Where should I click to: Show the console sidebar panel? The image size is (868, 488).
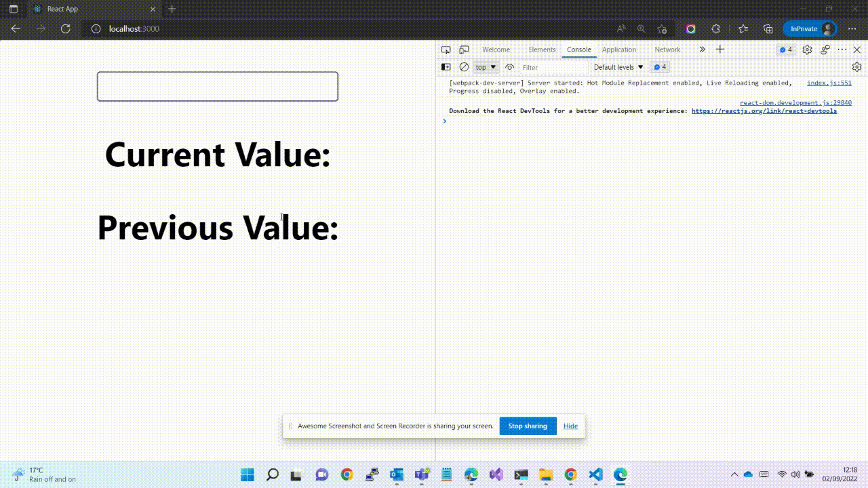(446, 67)
